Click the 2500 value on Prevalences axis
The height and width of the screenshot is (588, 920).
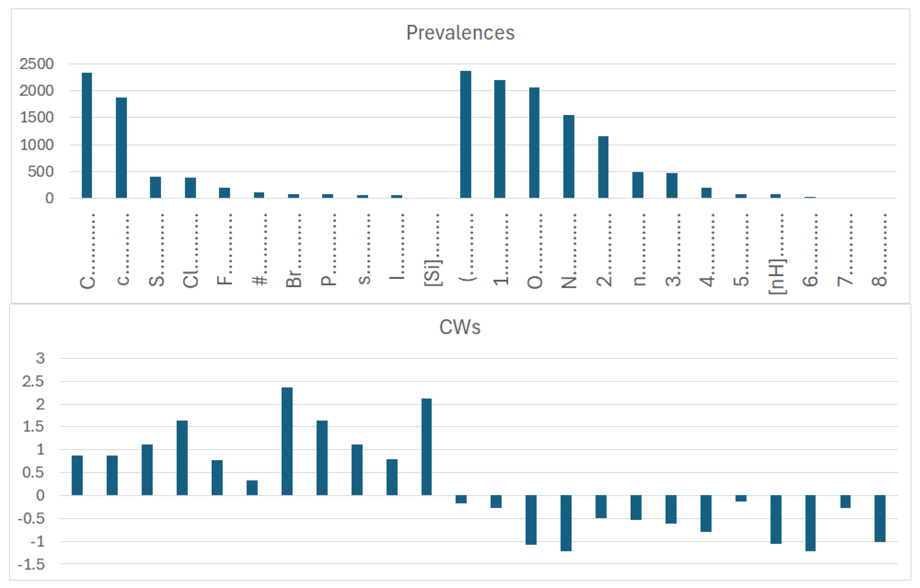pyautogui.click(x=36, y=64)
